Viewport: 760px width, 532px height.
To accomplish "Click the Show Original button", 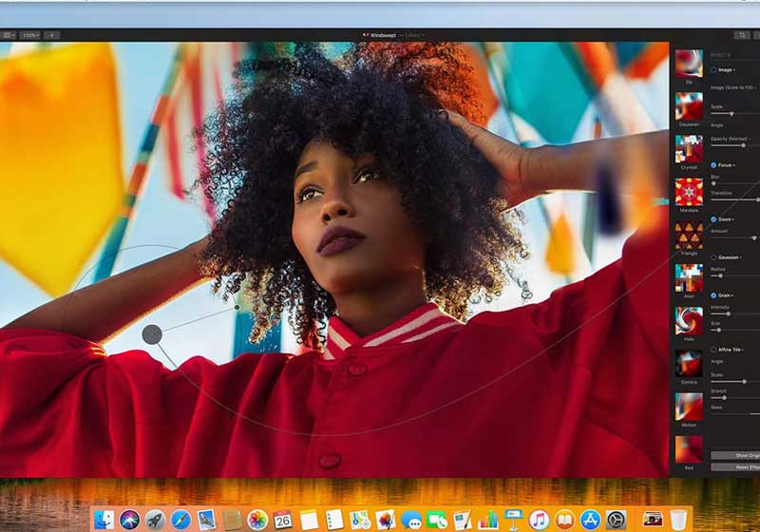I will point(734,455).
